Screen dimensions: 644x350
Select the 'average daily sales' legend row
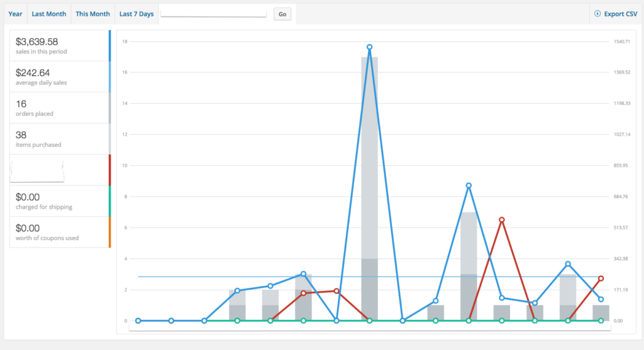click(60, 77)
